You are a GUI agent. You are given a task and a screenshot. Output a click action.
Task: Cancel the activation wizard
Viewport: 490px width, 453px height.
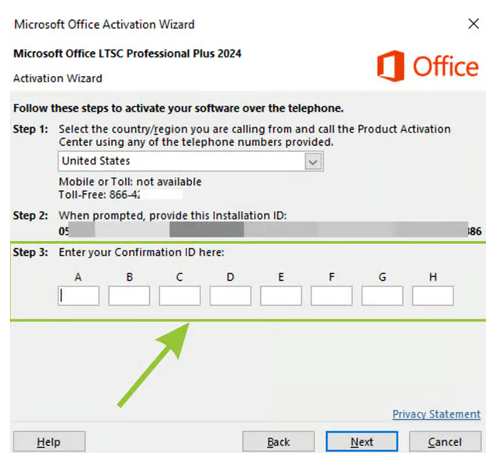pyautogui.click(x=445, y=442)
